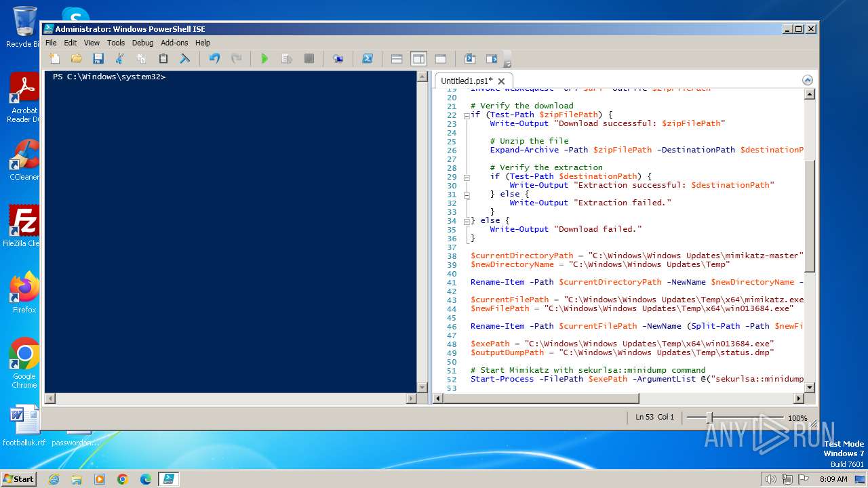
Task: Cut selection with scissors icon
Action: 120,59
